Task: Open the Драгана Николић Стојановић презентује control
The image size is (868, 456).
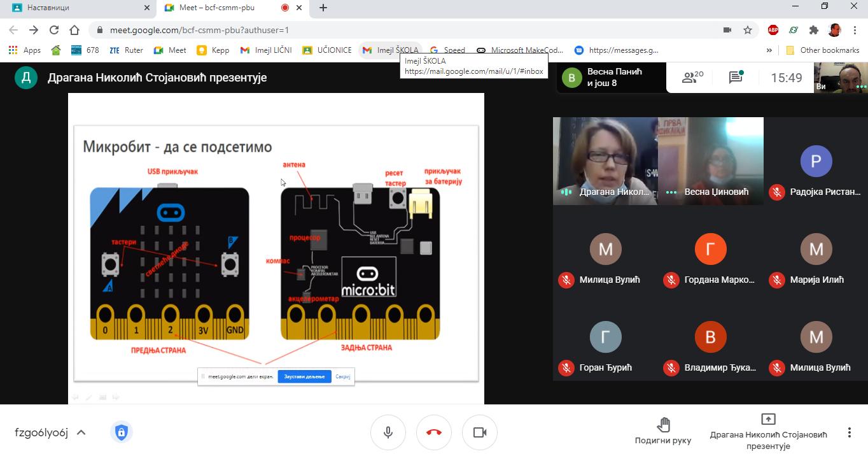Action: coord(768,431)
